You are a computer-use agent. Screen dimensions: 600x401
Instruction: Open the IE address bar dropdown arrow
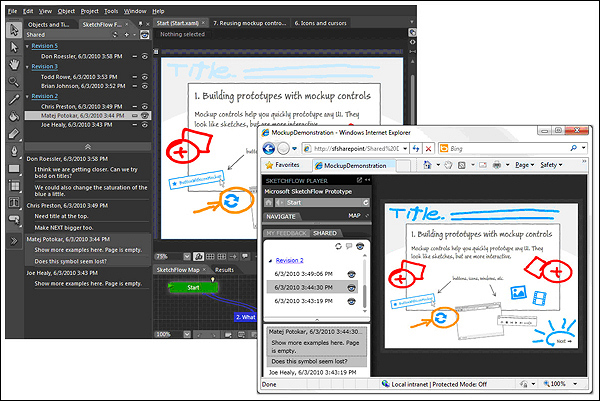click(405, 148)
